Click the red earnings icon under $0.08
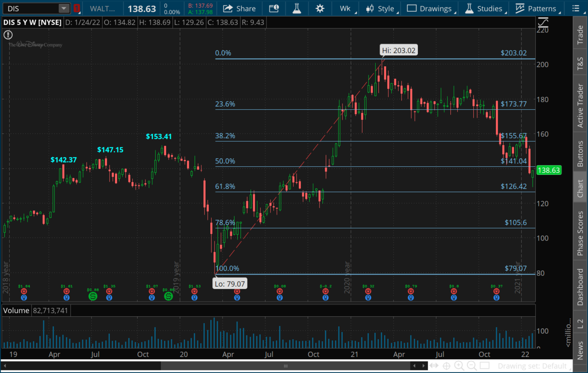This screenshot has width=588, height=373. pyautogui.click(x=280, y=291)
